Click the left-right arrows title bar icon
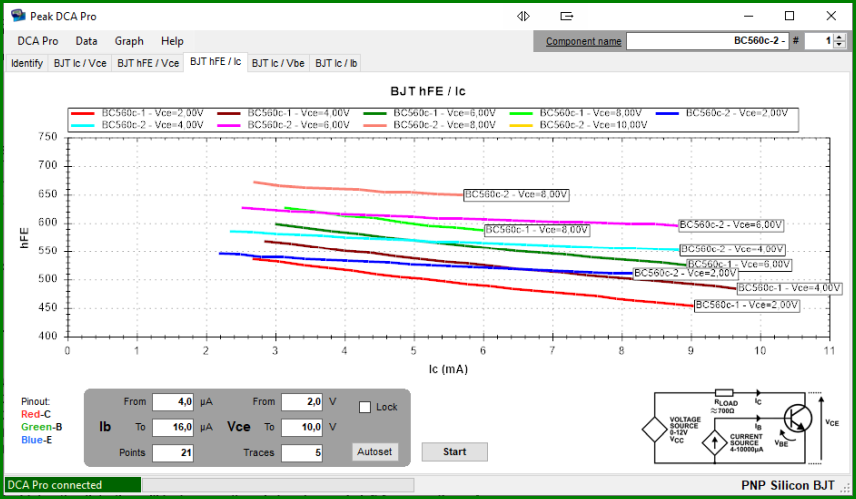This screenshot has height=499, width=856. point(523,16)
